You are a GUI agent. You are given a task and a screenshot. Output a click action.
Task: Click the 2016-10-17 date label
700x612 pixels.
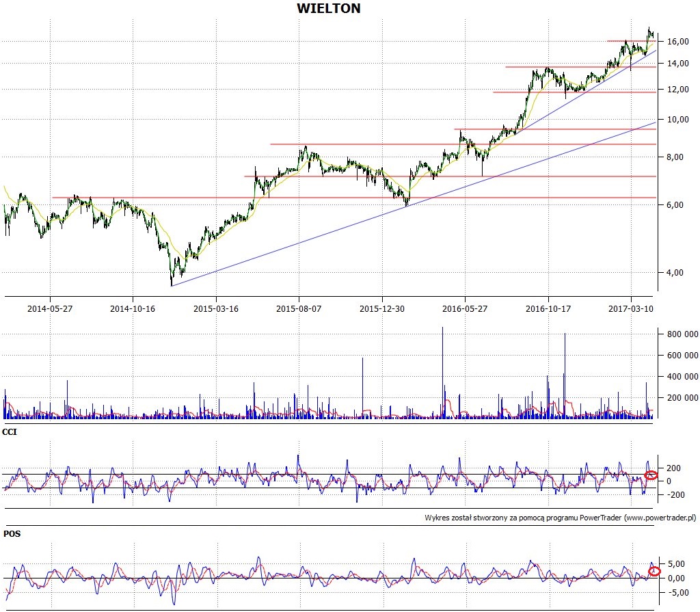(x=548, y=308)
